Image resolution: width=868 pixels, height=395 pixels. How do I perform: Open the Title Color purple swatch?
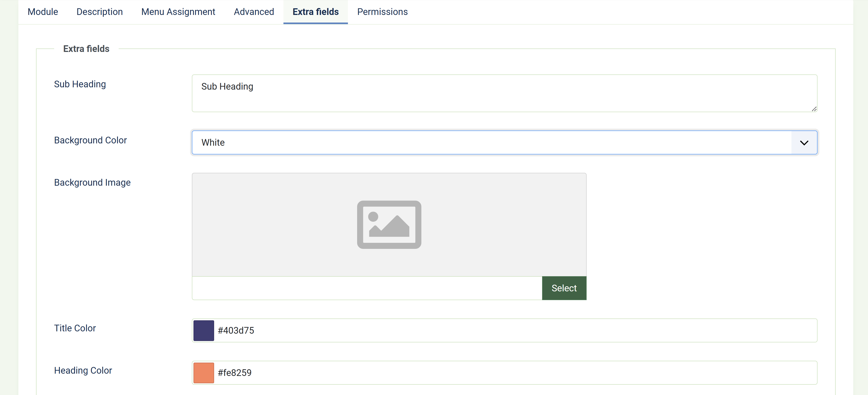(204, 330)
